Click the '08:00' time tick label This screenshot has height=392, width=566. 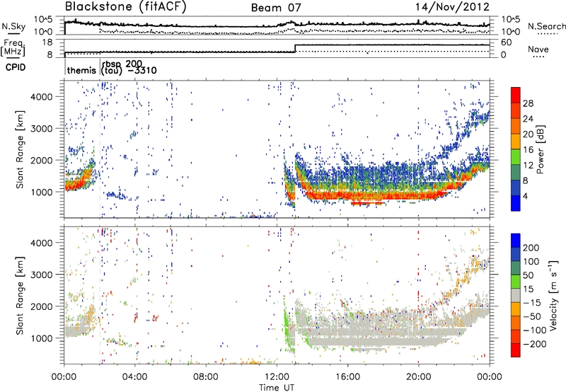tap(206, 377)
